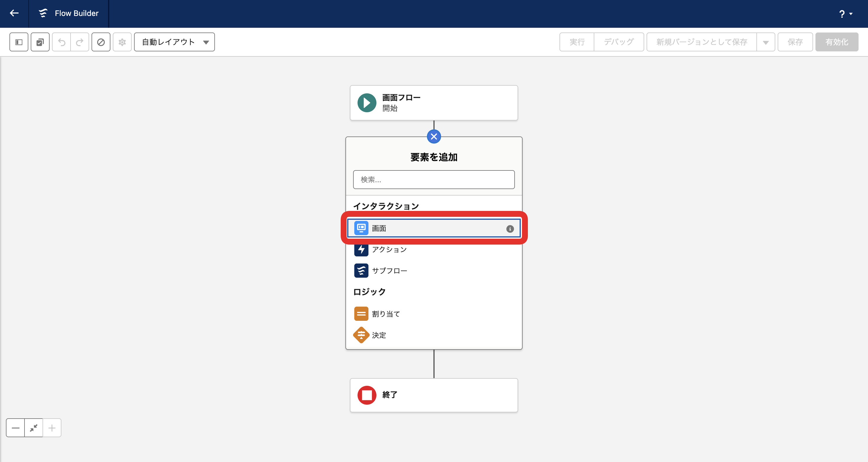Click the redo arrow icon

[79, 42]
